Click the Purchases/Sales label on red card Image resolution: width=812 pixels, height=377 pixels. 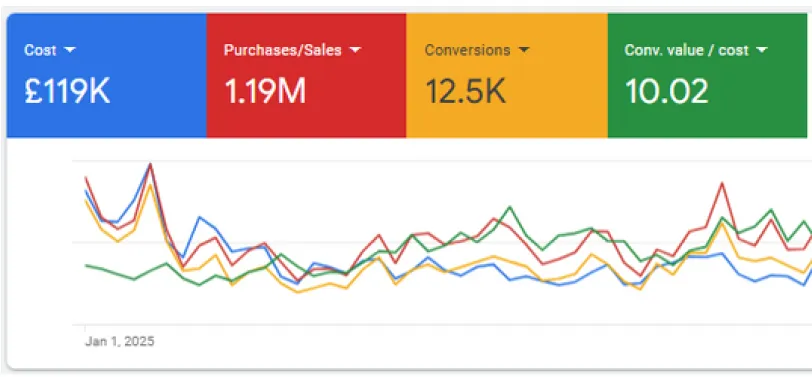click(283, 50)
